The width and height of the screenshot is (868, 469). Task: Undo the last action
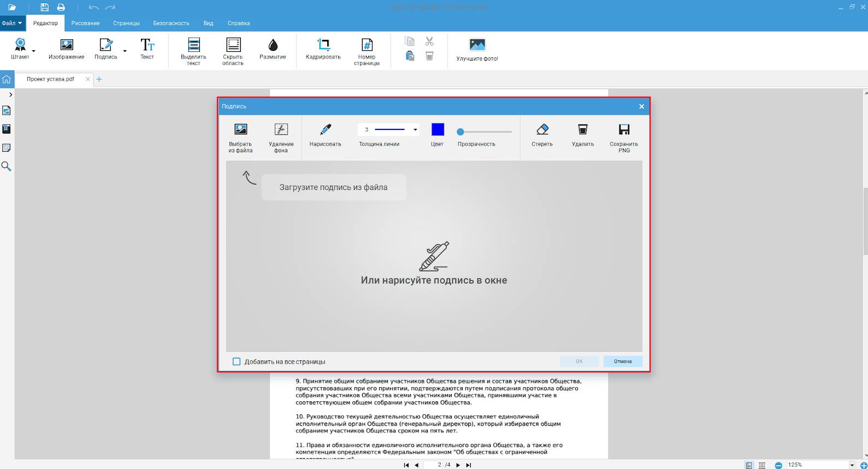[x=93, y=8]
